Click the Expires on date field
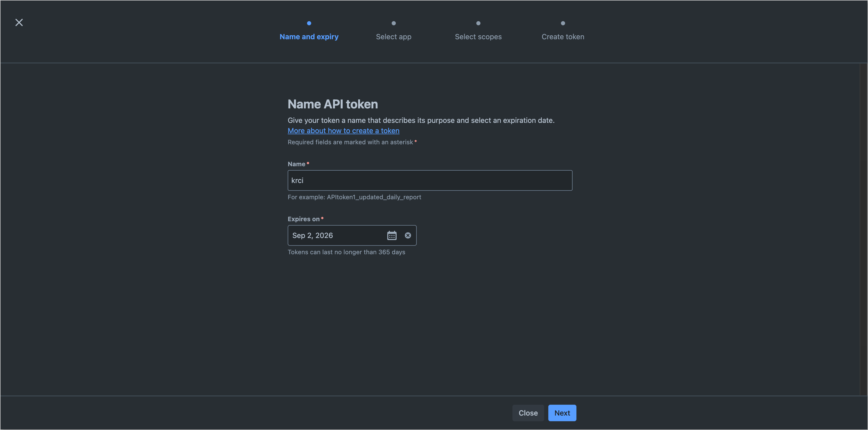 click(337, 236)
